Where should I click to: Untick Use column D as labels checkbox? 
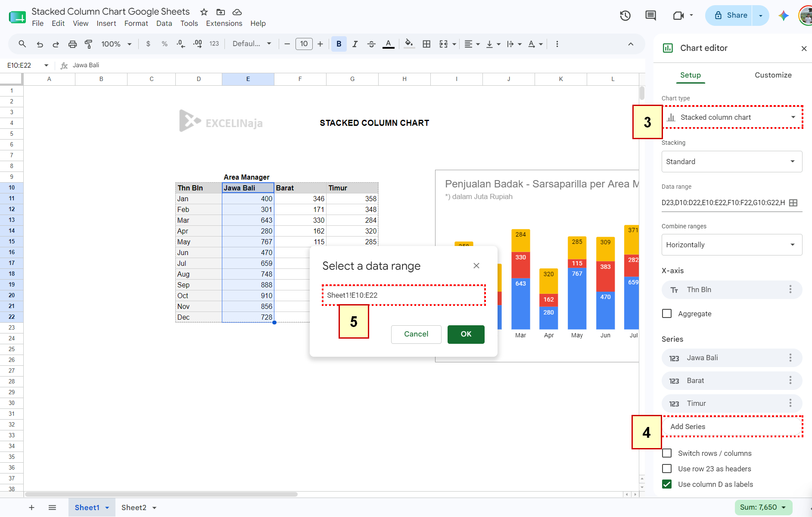click(x=667, y=484)
